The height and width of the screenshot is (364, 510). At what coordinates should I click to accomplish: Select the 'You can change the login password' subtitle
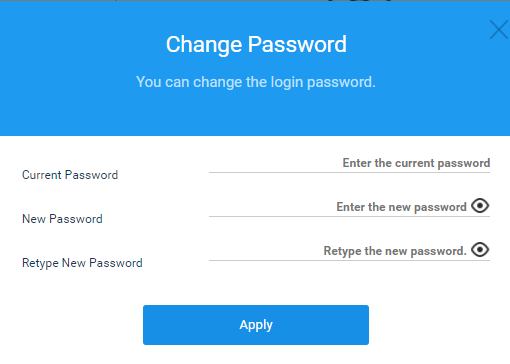coord(256,82)
